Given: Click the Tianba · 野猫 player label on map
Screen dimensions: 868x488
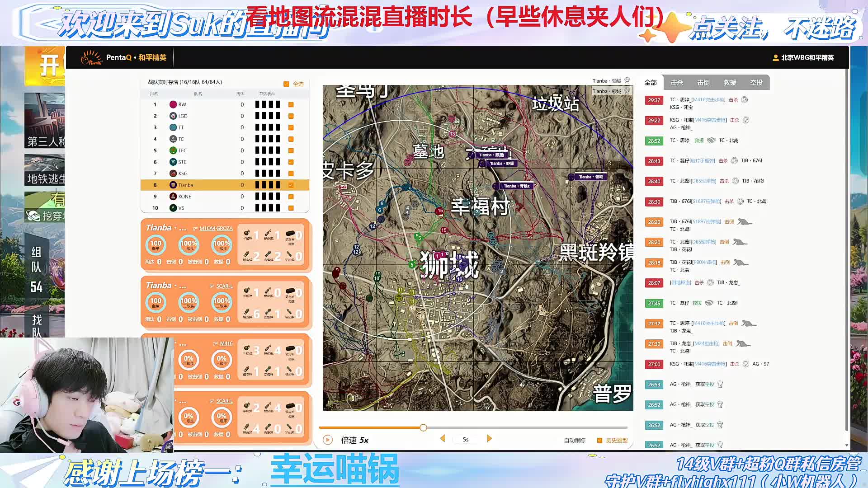Looking at the screenshot, I should (502, 164).
